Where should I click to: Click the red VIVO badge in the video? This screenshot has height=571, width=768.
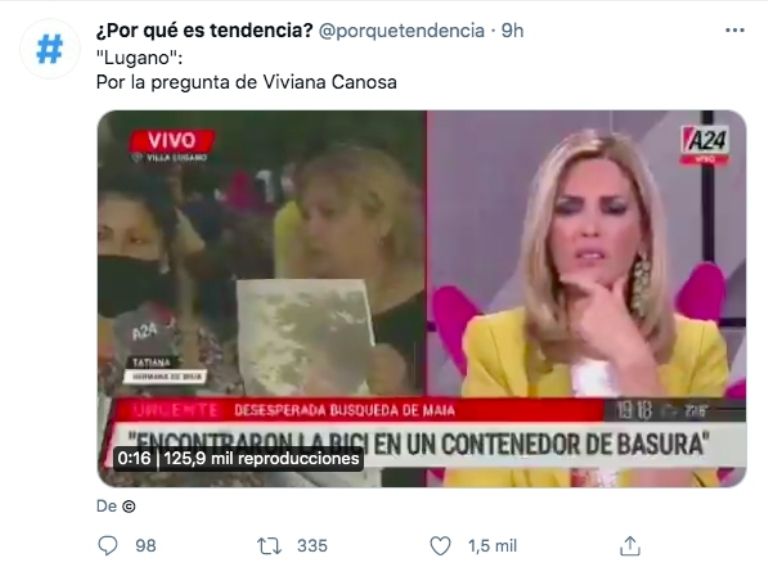pos(171,141)
